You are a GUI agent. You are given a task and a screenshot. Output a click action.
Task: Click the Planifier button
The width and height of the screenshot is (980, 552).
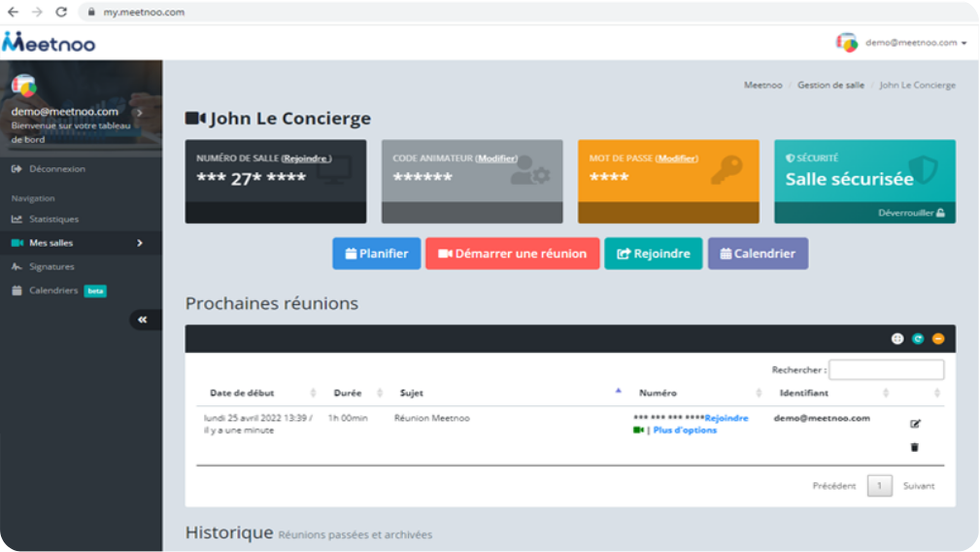tap(377, 254)
